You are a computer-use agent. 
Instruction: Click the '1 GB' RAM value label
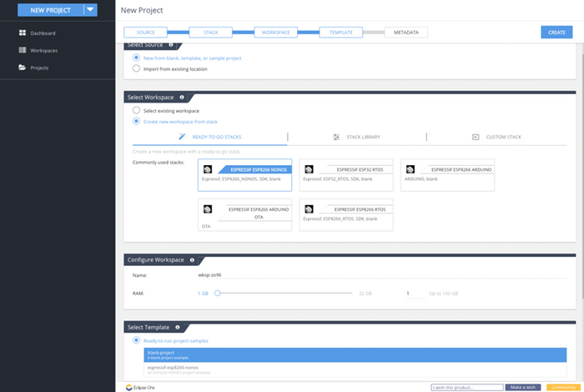(x=203, y=294)
